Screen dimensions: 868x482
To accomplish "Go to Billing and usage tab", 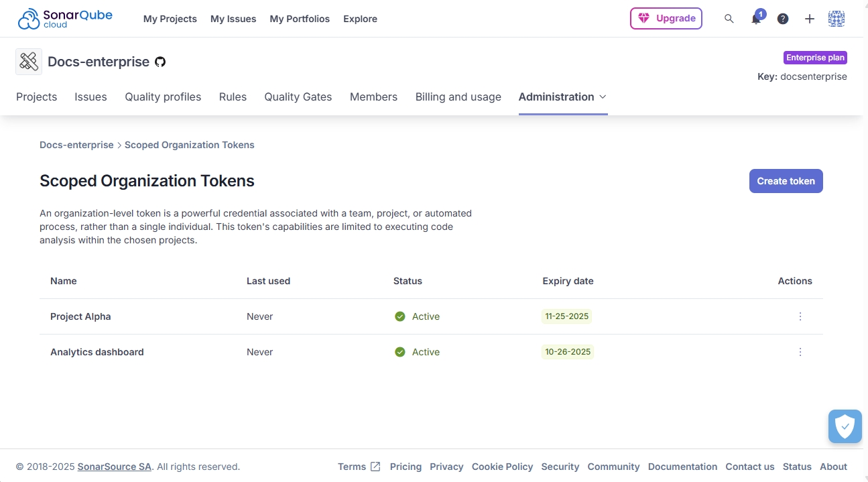I will [458, 97].
